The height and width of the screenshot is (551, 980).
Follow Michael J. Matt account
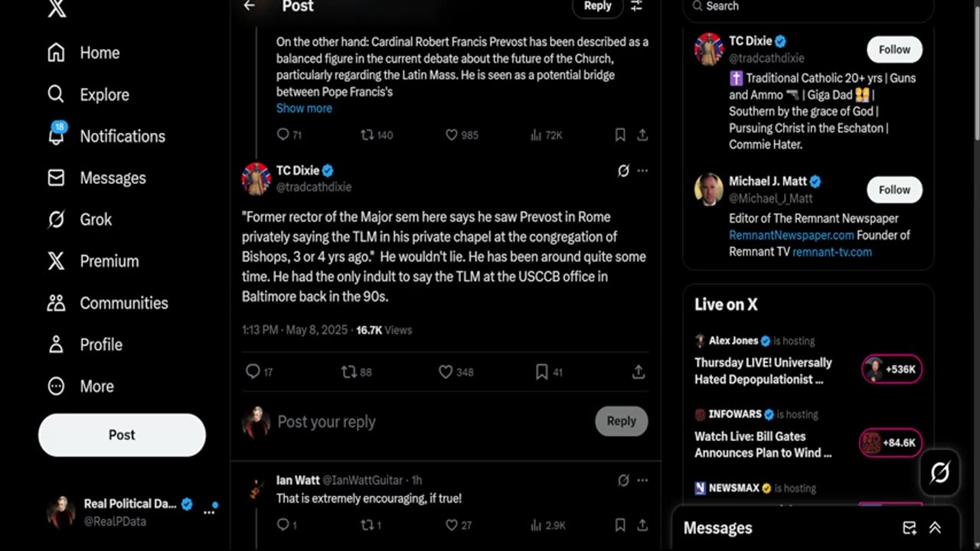point(894,190)
